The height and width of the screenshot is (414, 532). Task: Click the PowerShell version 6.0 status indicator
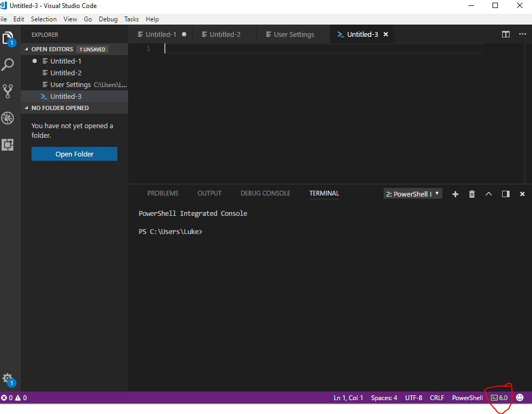(x=499, y=397)
